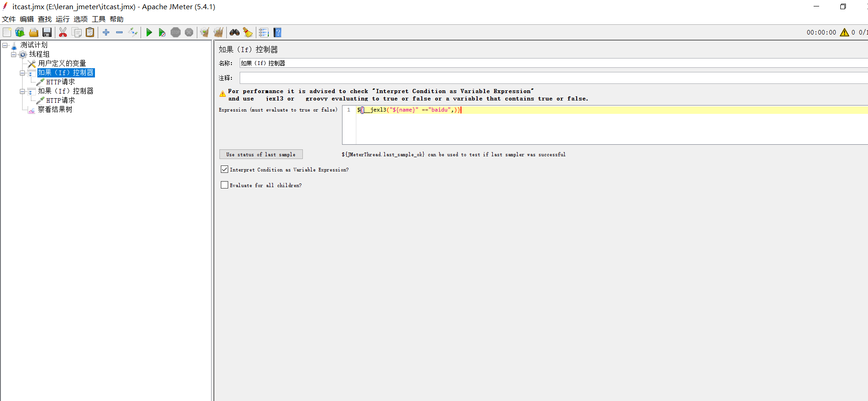Click Start no pauses icon
This screenshot has width=868, height=401.
162,32
